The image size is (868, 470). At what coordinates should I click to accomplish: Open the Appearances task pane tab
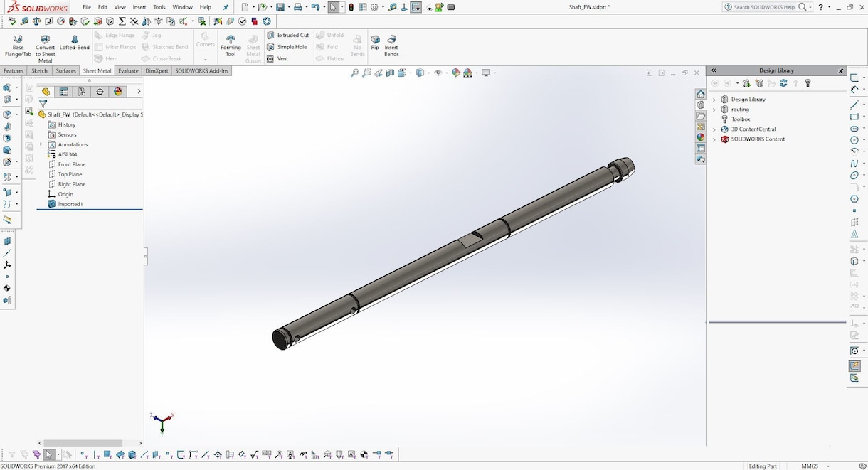[x=701, y=137]
